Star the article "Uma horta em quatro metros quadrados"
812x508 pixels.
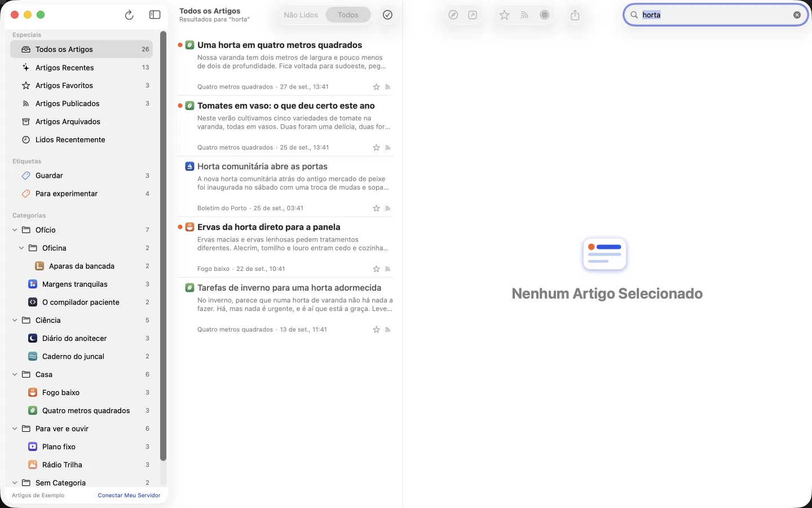tap(376, 87)
